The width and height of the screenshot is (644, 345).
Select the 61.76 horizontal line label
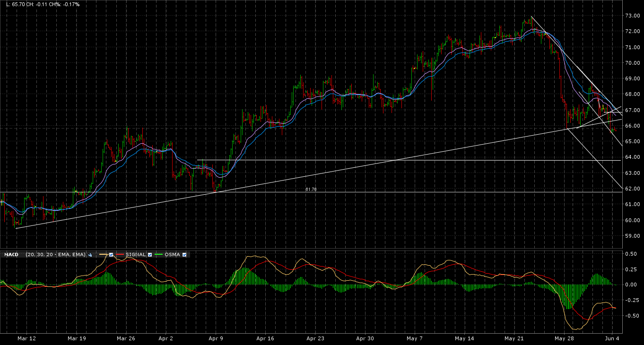[311, 190]
